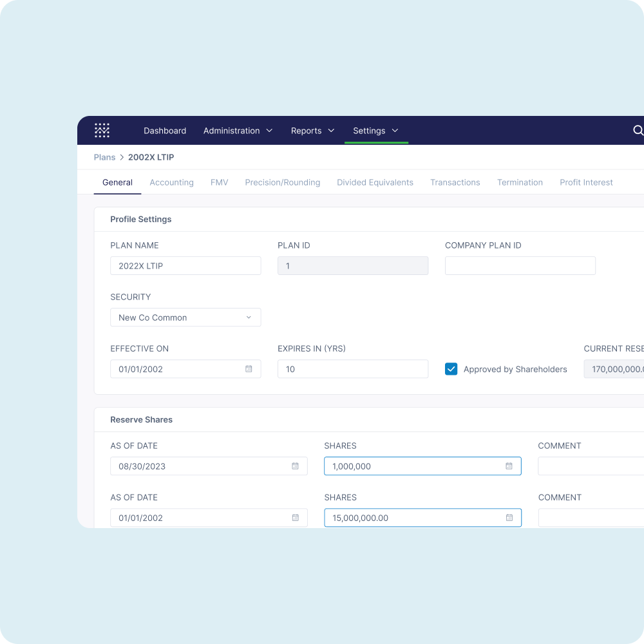Open the Precision/Rounding tab
Image resolution: width=644 pixels, height=644 pixels.
tap(282, 182)
